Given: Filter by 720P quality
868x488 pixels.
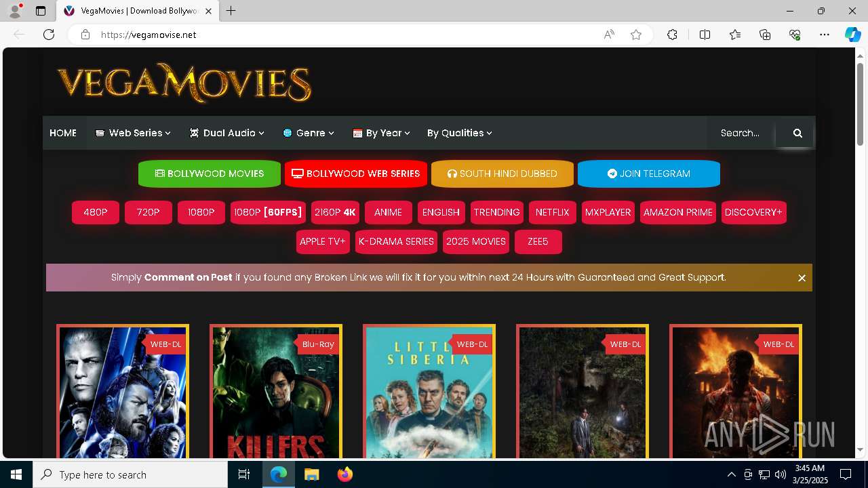Looking at the screenshot, I should [149, 212].
